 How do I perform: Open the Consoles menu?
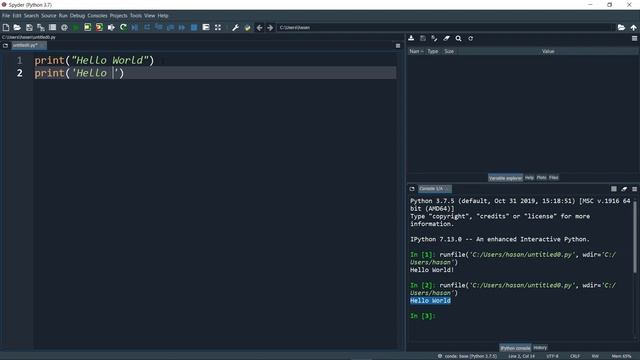pyautogui.click(x=97, y=16)
